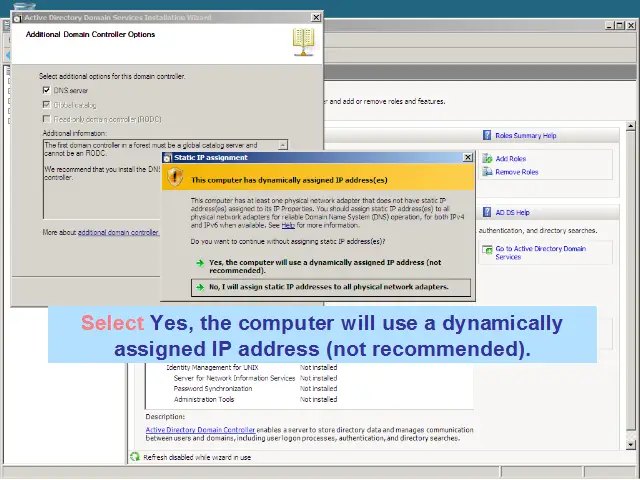
Task: Open Roles Summary Help in Server Manager
Action: click(x=526, y=136)
